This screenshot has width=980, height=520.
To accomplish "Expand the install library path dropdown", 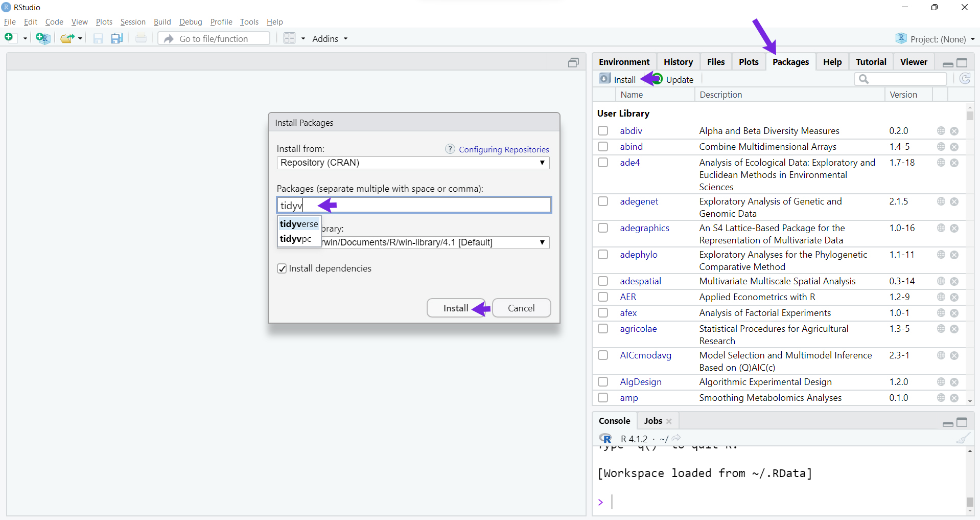I will [542, 242].
